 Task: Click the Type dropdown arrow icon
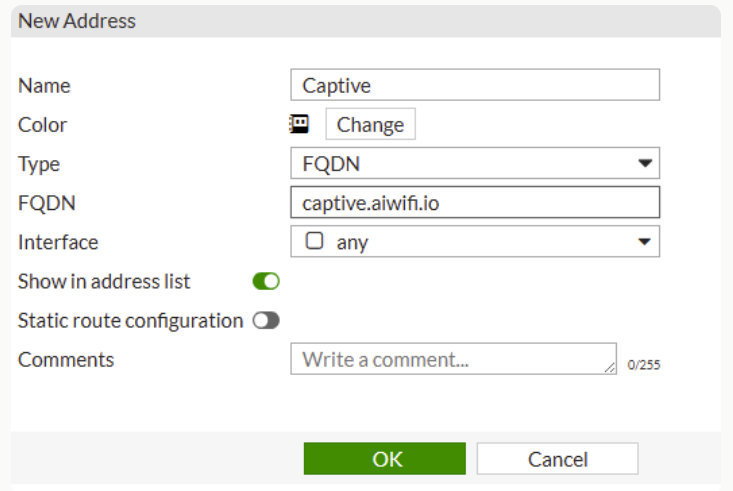pyautogui.click(x=645, y=163)
